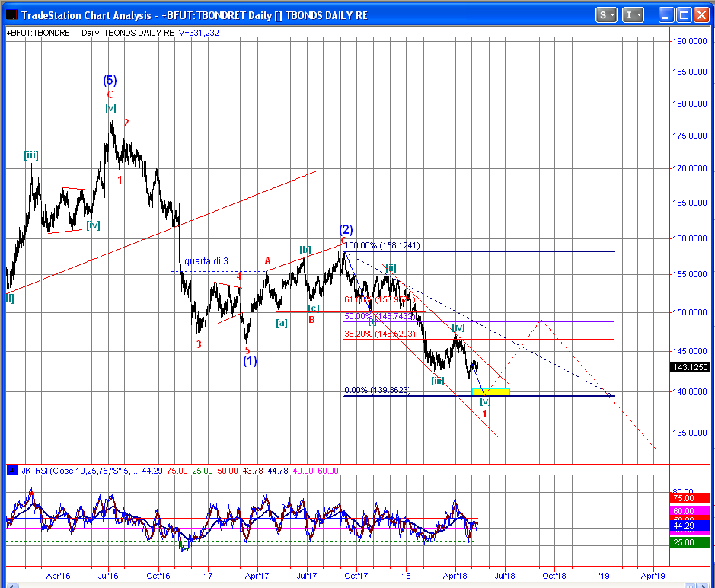Viewport: 715px width, 588px height.
Task: Click the '43.78' value in RSI header
Action: [252, 471]
